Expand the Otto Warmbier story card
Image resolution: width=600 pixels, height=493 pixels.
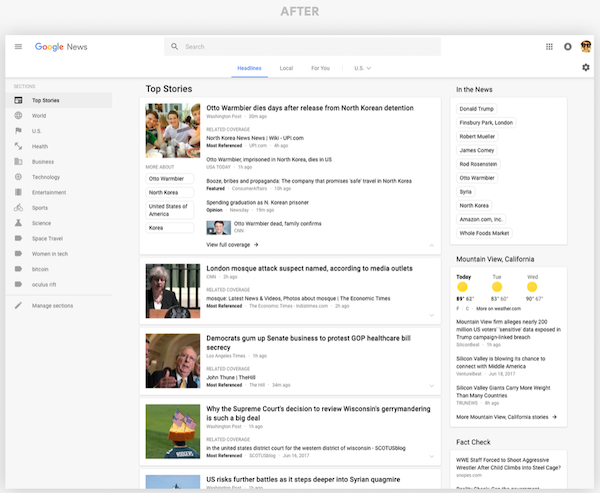(x=431, y=245)
